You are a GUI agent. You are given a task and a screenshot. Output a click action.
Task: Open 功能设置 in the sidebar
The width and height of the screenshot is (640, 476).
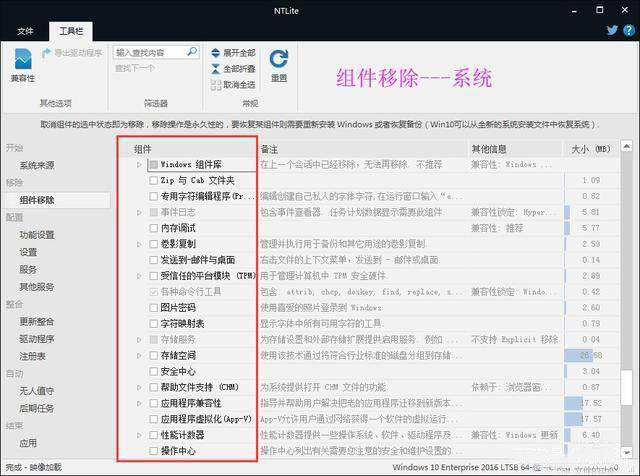click(37, 235)
